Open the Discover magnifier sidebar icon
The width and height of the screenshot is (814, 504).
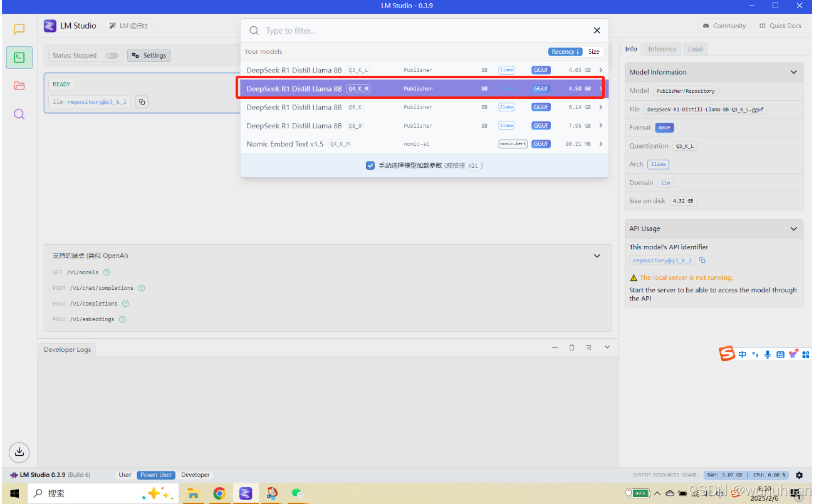pos(19,114)
